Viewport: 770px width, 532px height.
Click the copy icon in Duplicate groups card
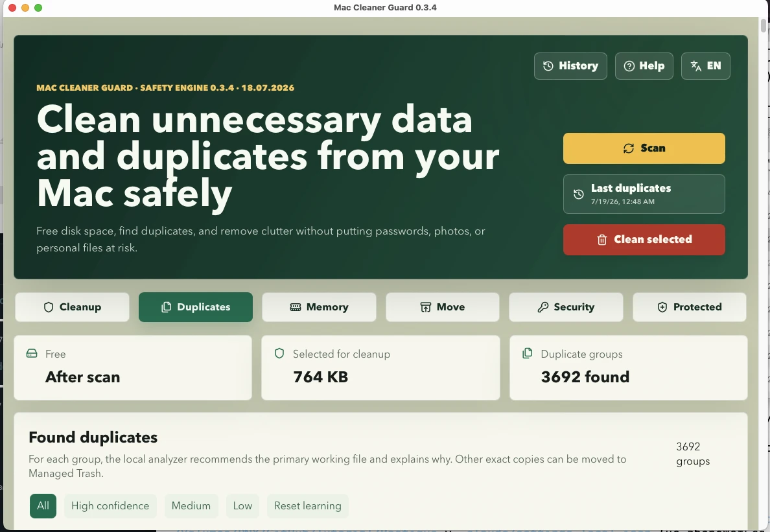tap(528, 353)
